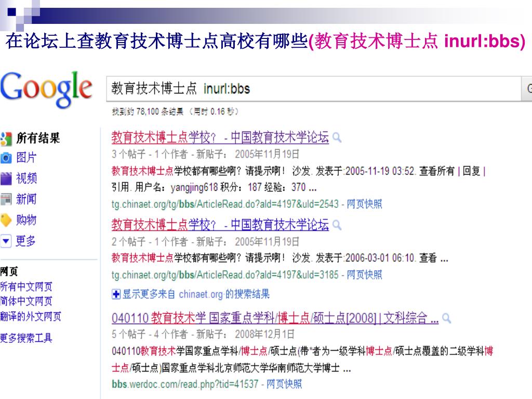Screen dimensions: 532x399
Task: Open the second 教育技术博士点学校 result title
Action: click(x=220, y=224)
